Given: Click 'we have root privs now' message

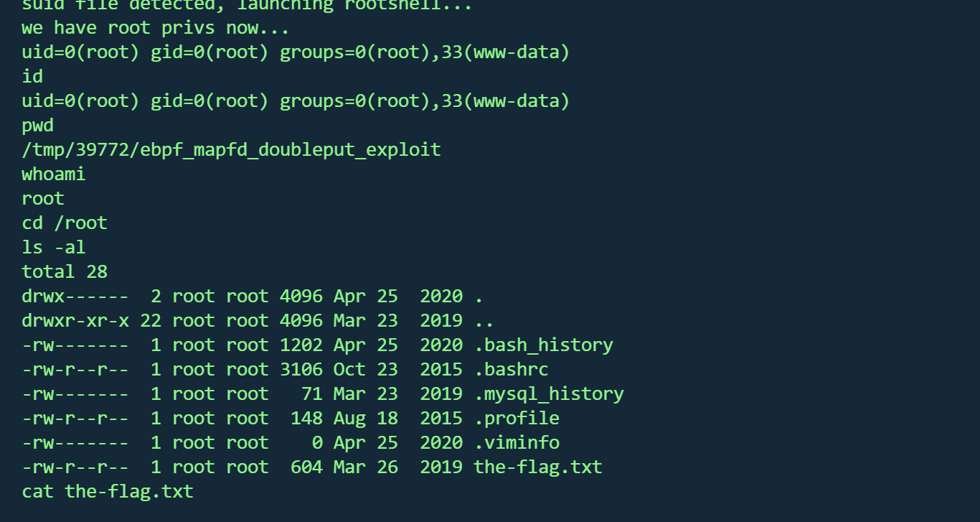Looking at the screenshot, I should 156,29.
